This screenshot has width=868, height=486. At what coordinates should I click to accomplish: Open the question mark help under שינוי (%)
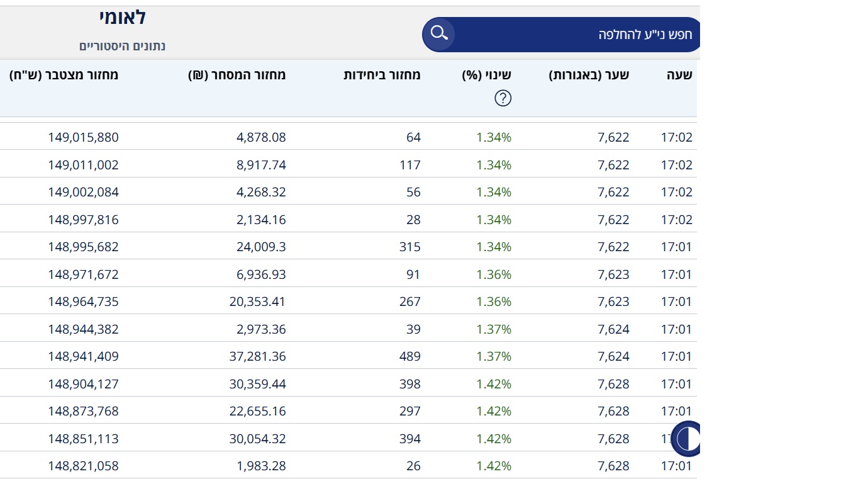tap(503, 98)
